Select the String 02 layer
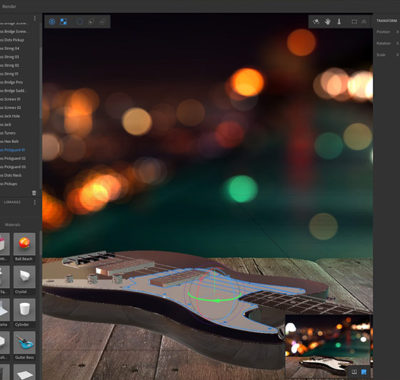The width and height of the screenshot is (400, 380). (x=10, y=65)
